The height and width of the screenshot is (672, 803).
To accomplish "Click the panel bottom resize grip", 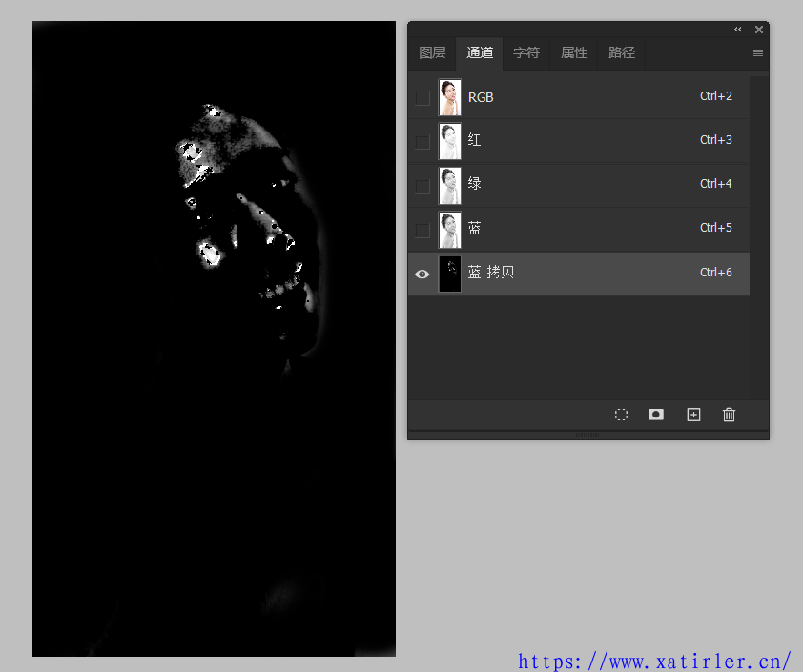I will pyautogui.click(x=587, y=435).
